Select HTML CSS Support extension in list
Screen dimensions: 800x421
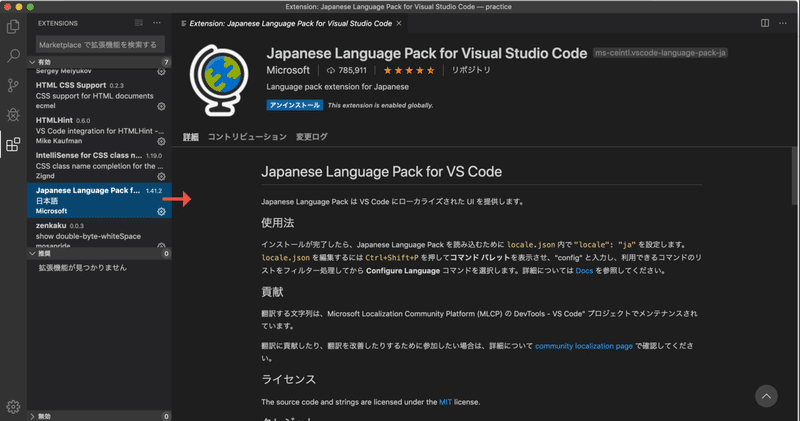(x=99, y=95)
